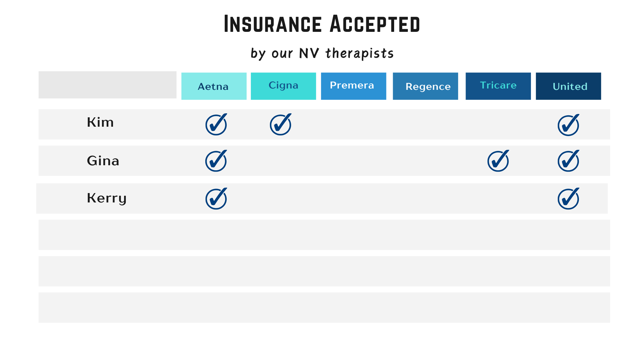
Task: Click the name Kerry
Action: coord(107,198)
